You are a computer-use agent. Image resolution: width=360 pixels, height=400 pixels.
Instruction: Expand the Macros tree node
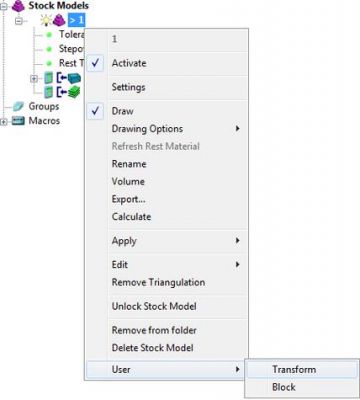coord(4,121)
